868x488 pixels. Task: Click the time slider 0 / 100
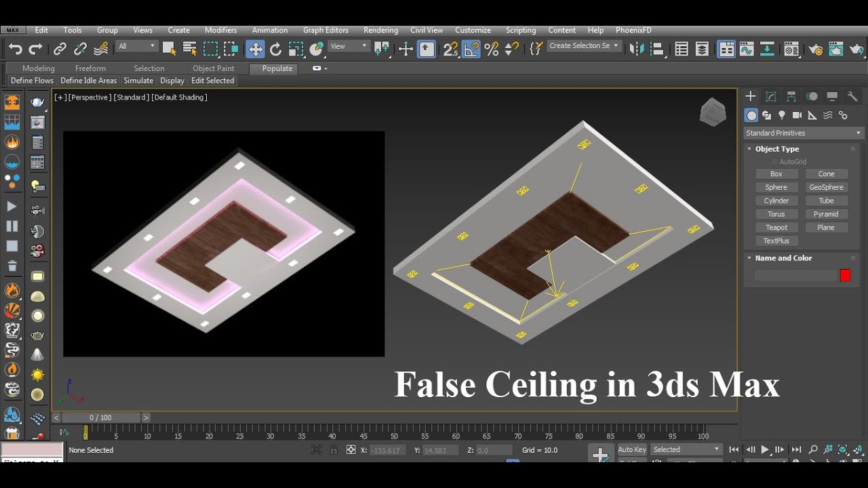(x=101, y=418)
